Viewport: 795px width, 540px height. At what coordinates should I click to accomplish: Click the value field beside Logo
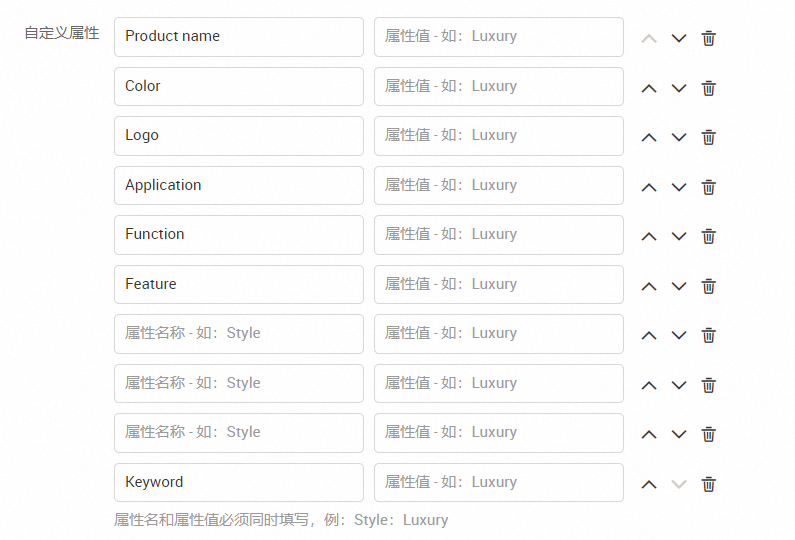(x=498, y=136)
